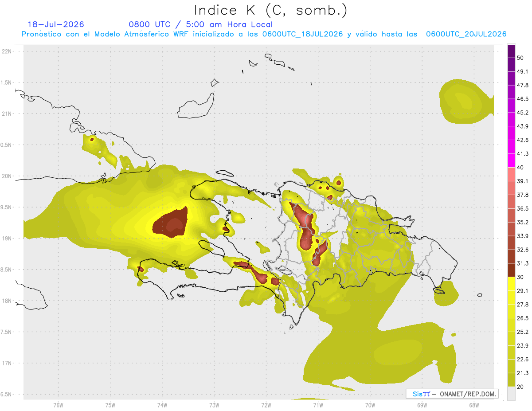This screenshot has height=411, width=532.
Task: Pick the dark brown swatch between 30 and 31.3
Action: click(x=511, y=270)
